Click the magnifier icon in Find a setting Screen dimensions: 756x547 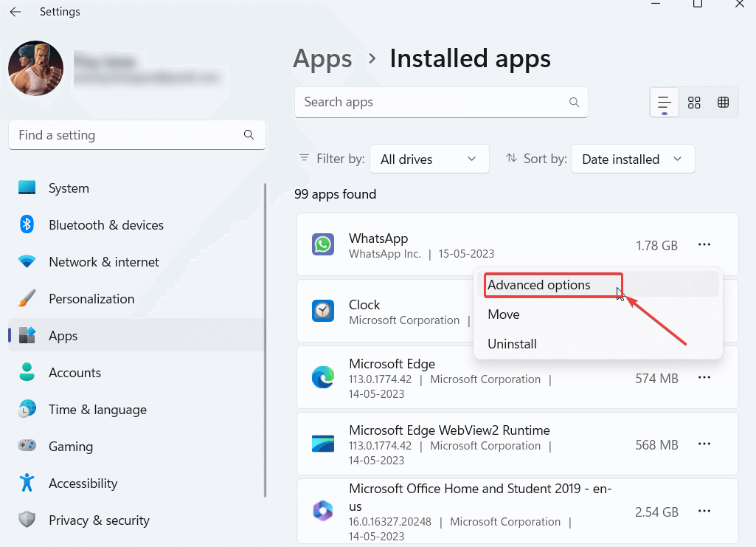249,135
